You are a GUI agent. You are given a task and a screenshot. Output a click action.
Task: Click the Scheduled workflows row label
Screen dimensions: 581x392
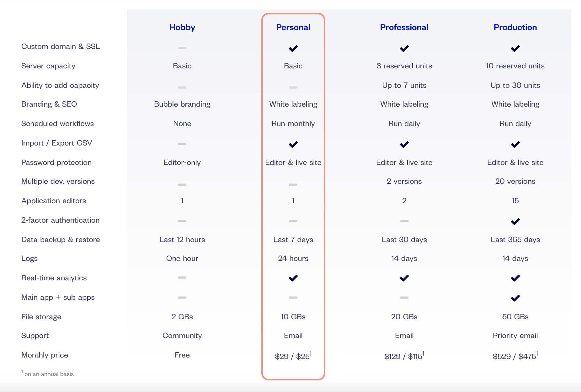click(57, 124)
